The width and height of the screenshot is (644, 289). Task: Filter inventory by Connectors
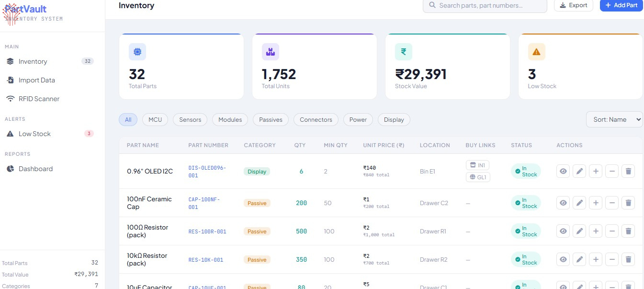pyautogui.click(x=316, y=120)
